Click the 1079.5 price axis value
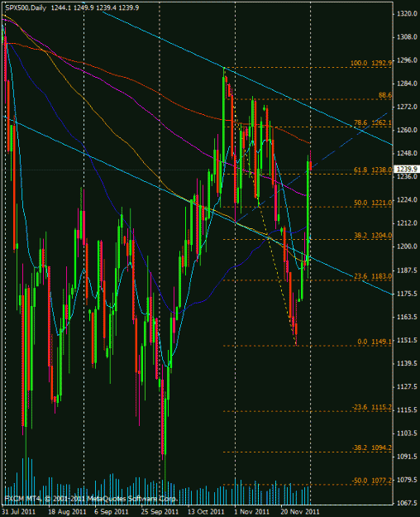The image size is (420, 517). (408, 480)
